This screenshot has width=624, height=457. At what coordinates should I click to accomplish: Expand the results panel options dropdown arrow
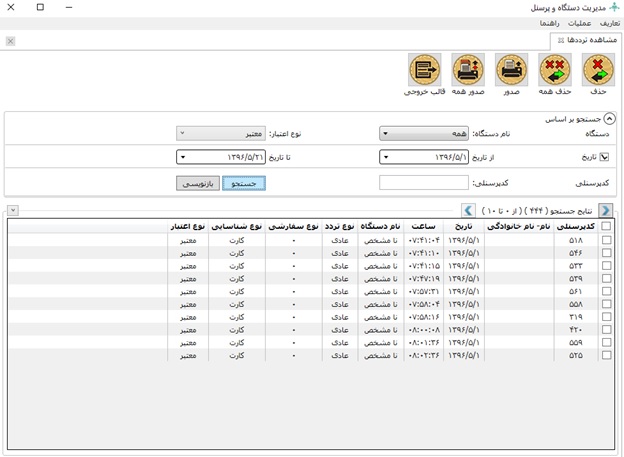[x=13, y=210]
